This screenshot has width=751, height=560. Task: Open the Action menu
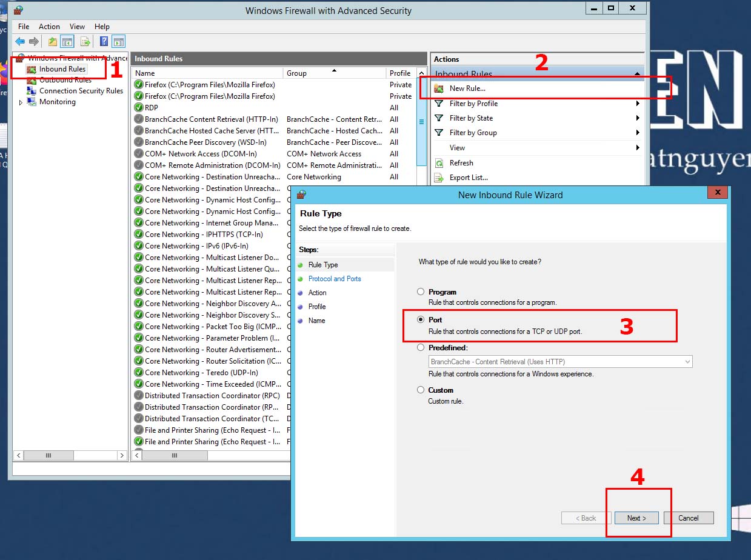tap(49, 27)
